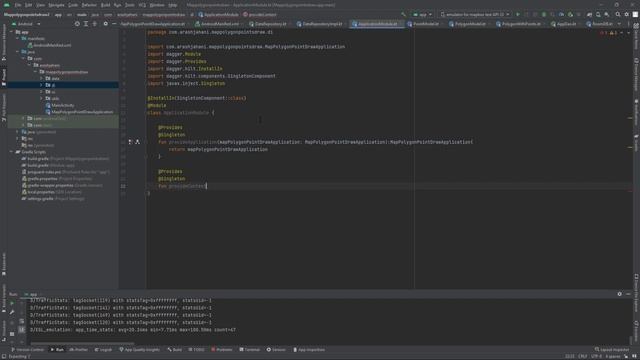Viewport: 640px width, 360px height.
Task: Open local.properties in the project tree
Action: click(51, 192)
